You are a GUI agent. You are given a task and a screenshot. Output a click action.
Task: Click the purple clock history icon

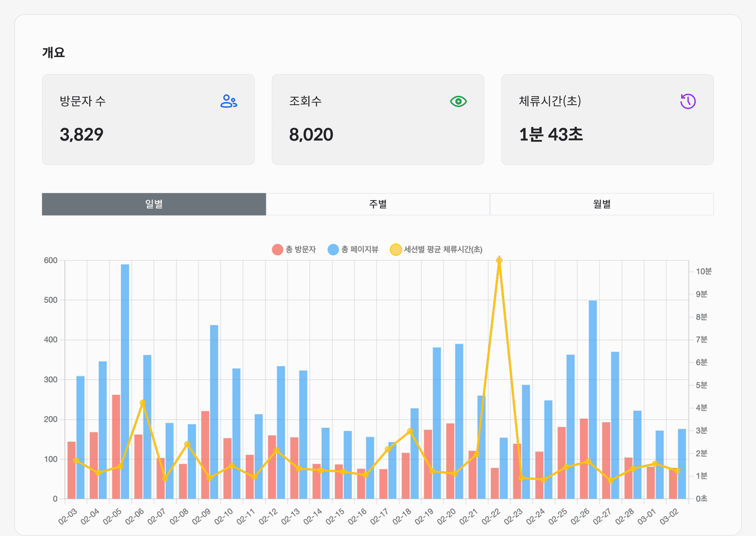click(x=688, y=101)
